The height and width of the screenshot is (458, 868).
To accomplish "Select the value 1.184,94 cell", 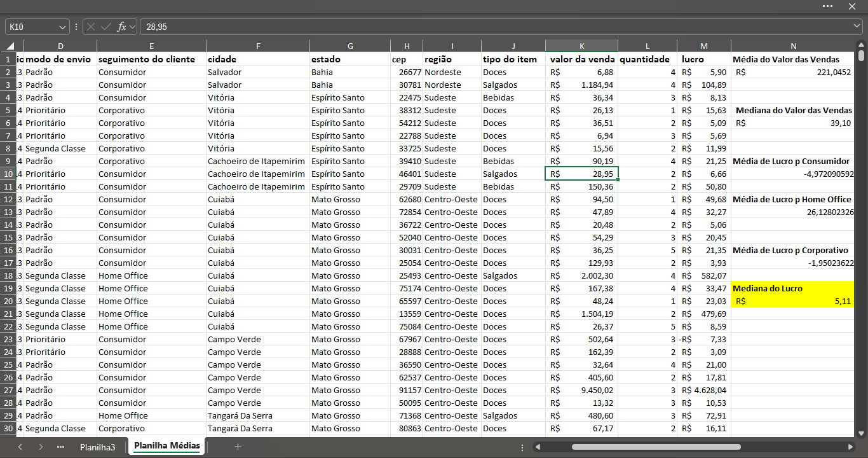I will pos(581,85).
